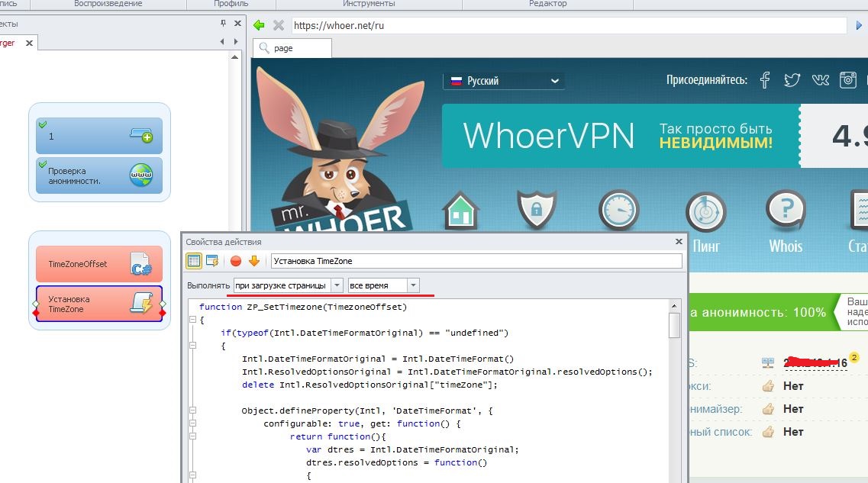The height and width of the screenshot is (483, 868).
Task: Click the network computers icon beside the IP address
Action: [x=768, y=363]
